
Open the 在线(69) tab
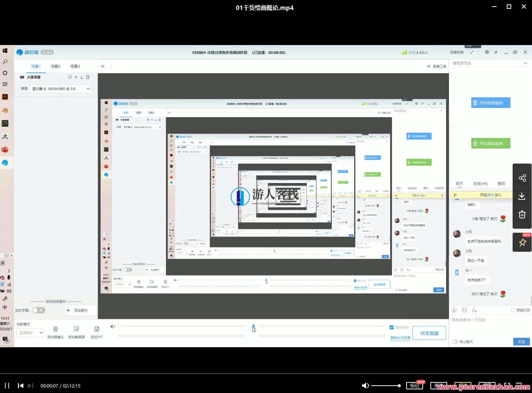point(480,184)
